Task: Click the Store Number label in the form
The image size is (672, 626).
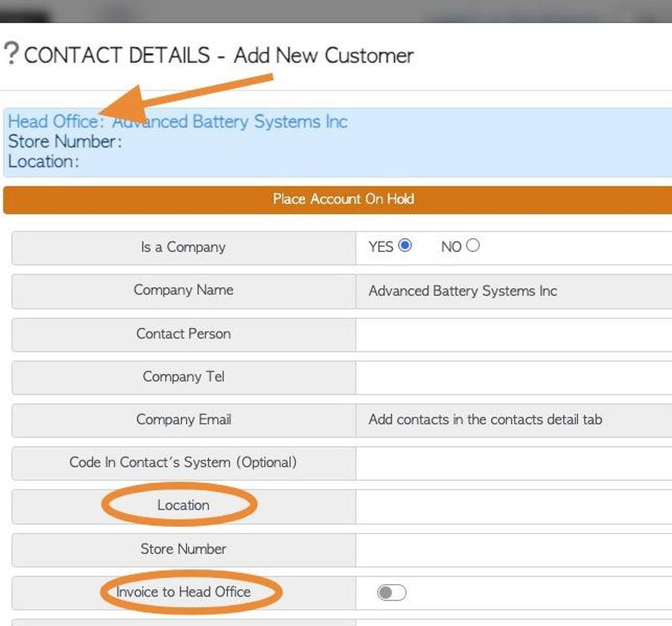Action: (x=184, y=549)
